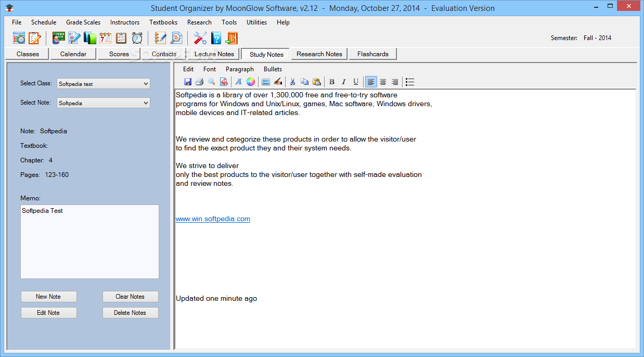The width and height of the screenshot is (644, 357).
Task: Toggle right text alignment
Action: pyautogui.click(x=395, y=82)
